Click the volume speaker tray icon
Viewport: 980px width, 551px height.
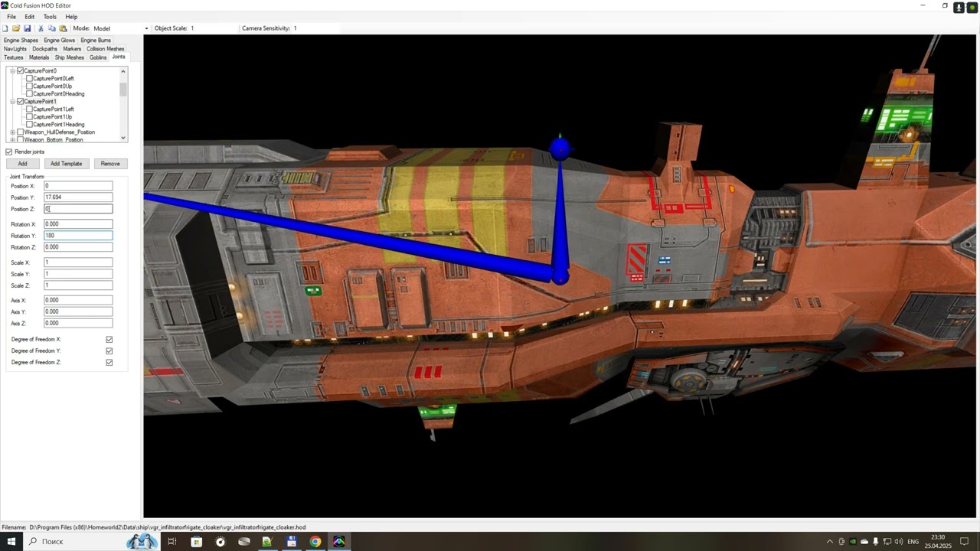[899, 542]
